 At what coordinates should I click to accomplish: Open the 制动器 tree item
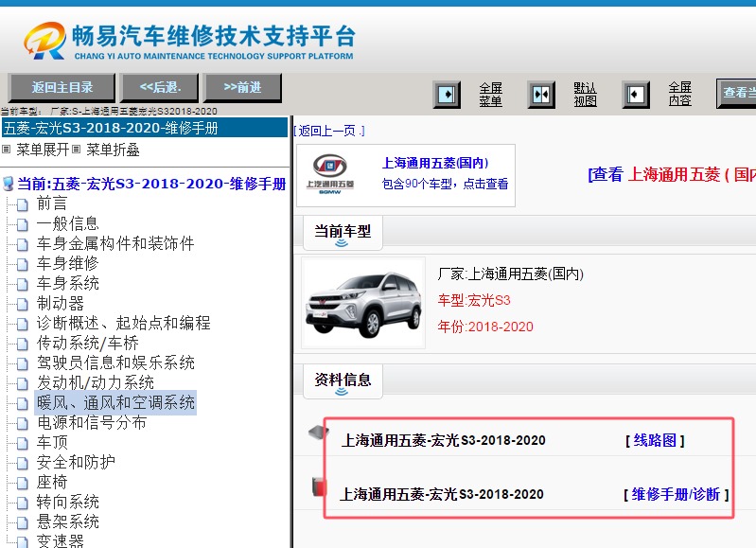point(61,303)
